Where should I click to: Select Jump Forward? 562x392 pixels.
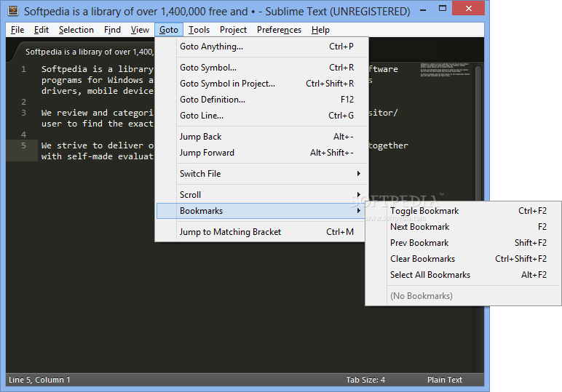(x=261, y=153)
